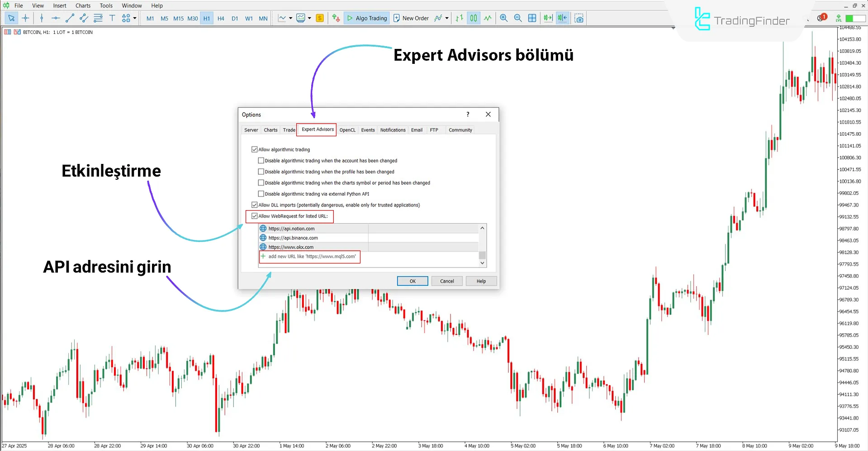Take a chart screenshot with the camera icon
This screenshot has height=451, width=868.
click(579, 18)
